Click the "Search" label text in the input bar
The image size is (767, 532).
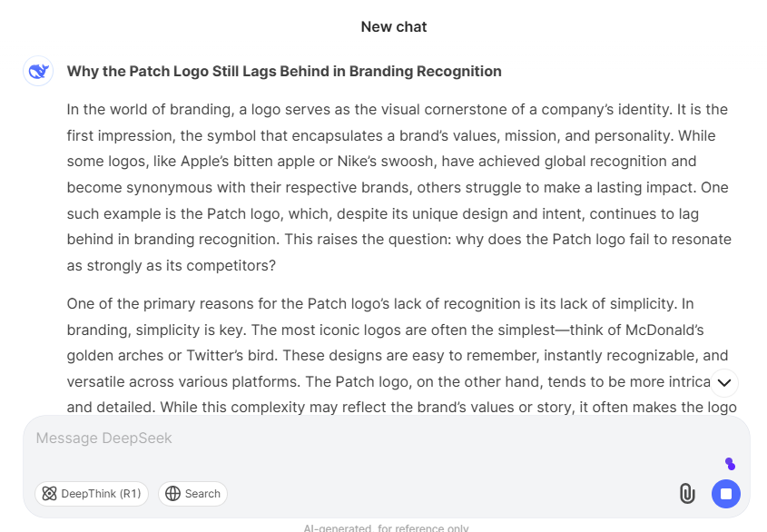tap(202, 494)
